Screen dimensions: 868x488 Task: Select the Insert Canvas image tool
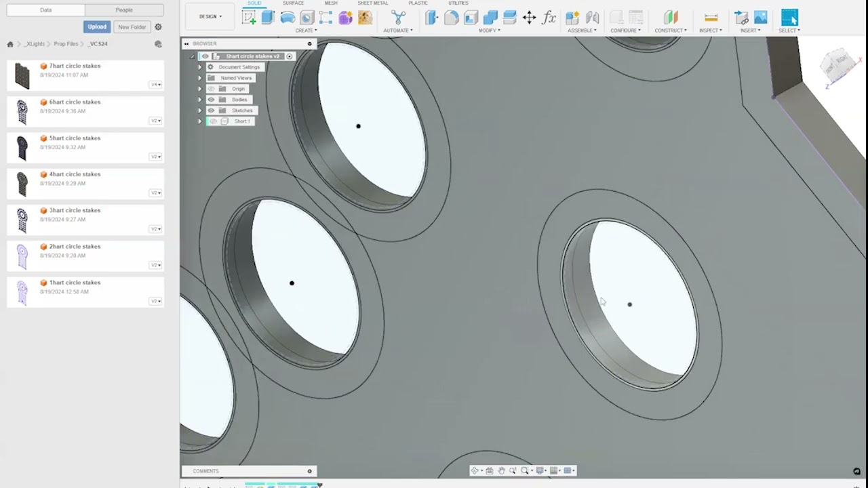click(x=761, y=18)
